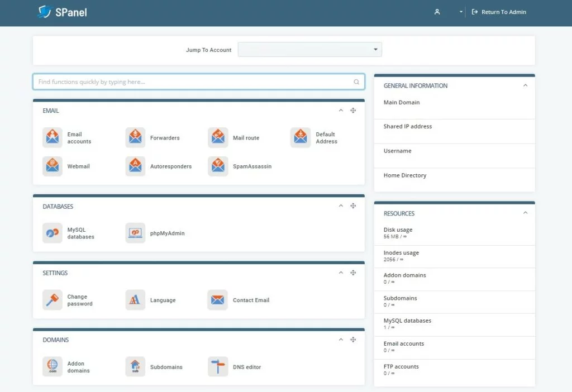Image resolution: width=572 pixels, height=392 pixels.
Task: Click the Default Address icon
Action: click(x=301, y=137)
